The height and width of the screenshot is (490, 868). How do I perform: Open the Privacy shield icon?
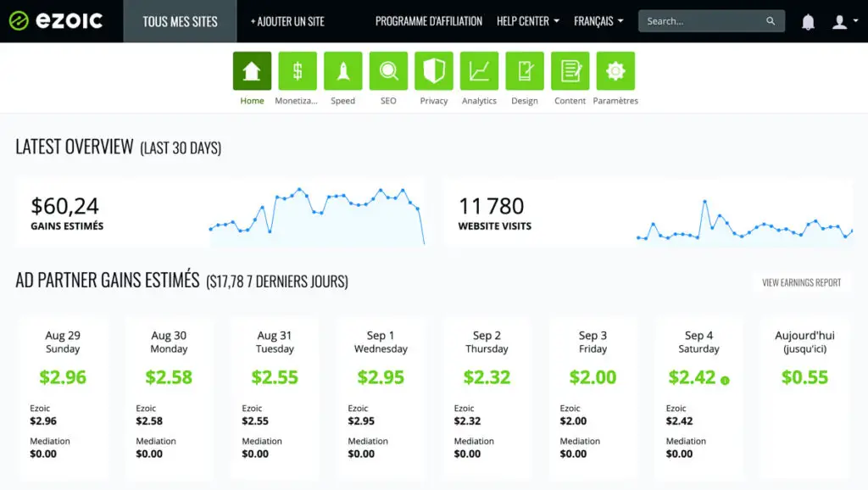coord(433,71)
